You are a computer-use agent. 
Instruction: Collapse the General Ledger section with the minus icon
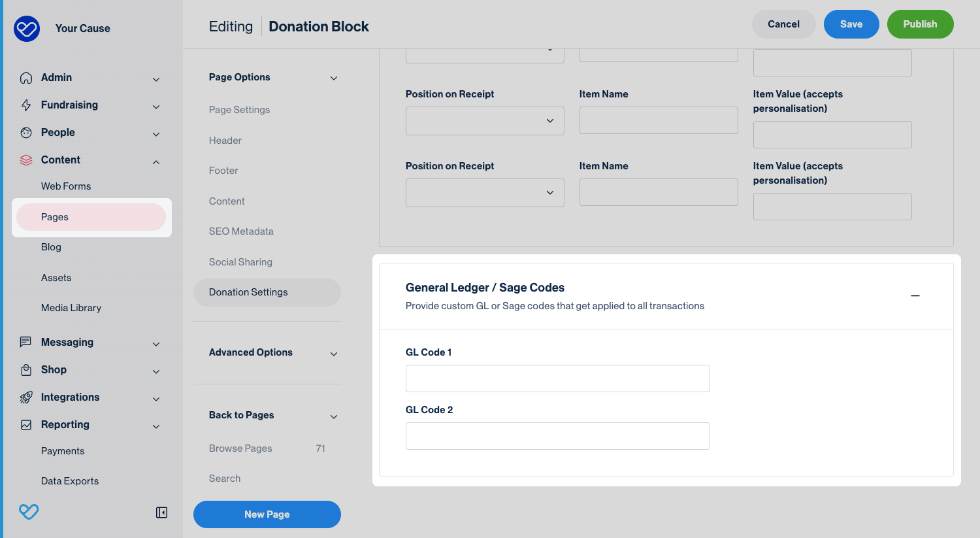point(915,295)
